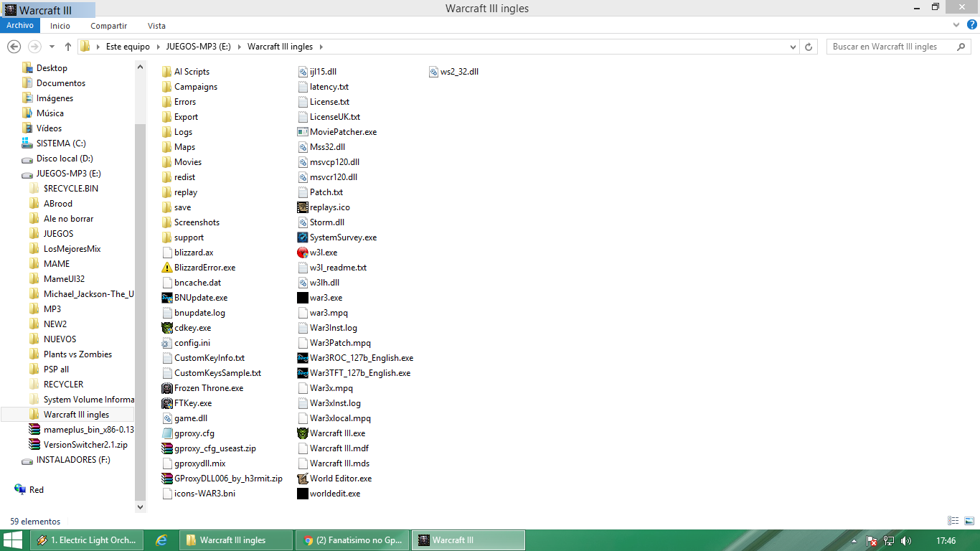The image size is (980, 551).
Task: Select the BNUpdate.exe icon
Action: pos(167,298)
